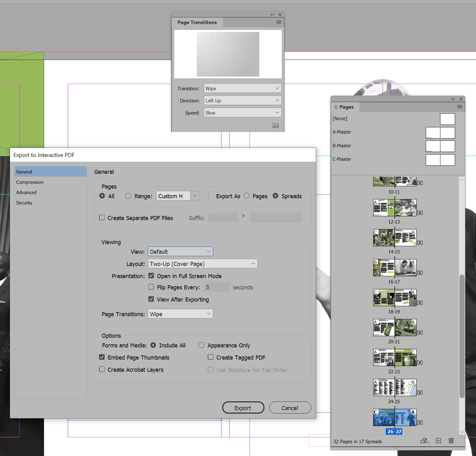Open the Direction dropdown set to Left Up
Viewport: 476px width, 456px height.
pos(242,101)
